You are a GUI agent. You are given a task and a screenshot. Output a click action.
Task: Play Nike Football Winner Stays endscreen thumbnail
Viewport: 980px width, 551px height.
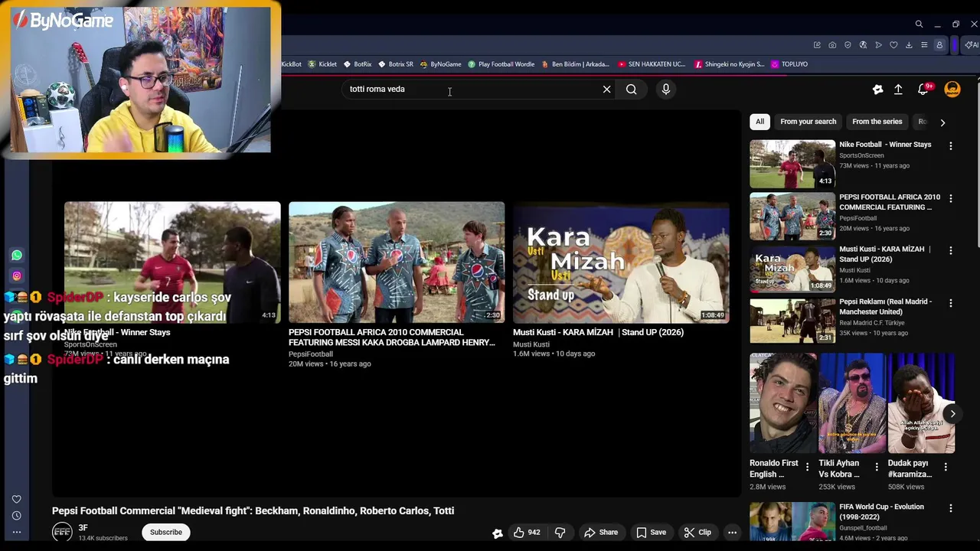click(x=172, y=262)
